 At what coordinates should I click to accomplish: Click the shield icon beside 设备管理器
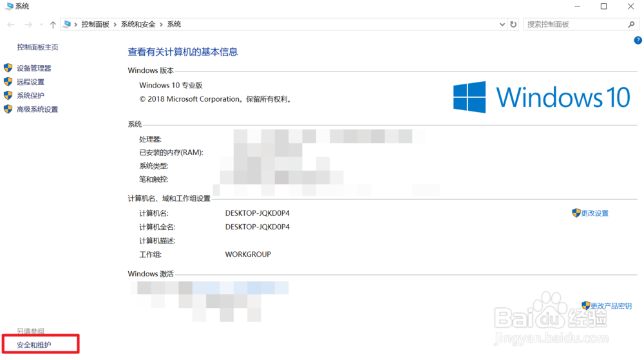(8, 68)
